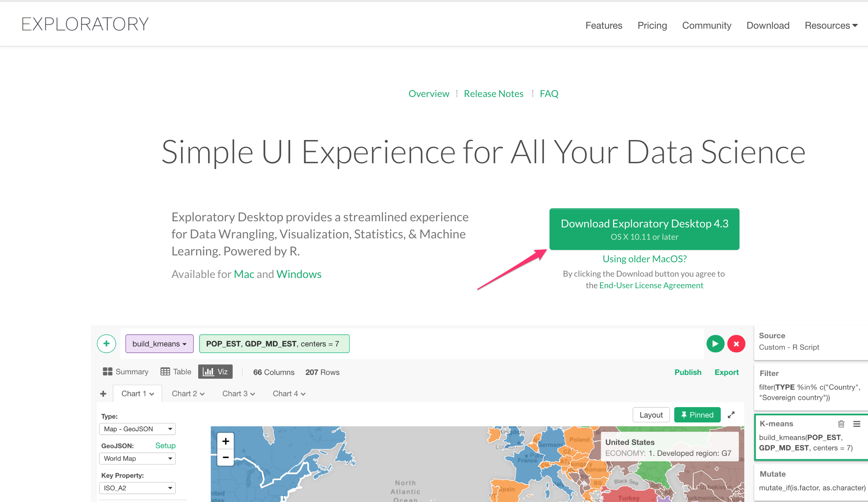Expand the Resources dropdown menu
This screenshot has width=868, height=502.
[x=831, y=26]
